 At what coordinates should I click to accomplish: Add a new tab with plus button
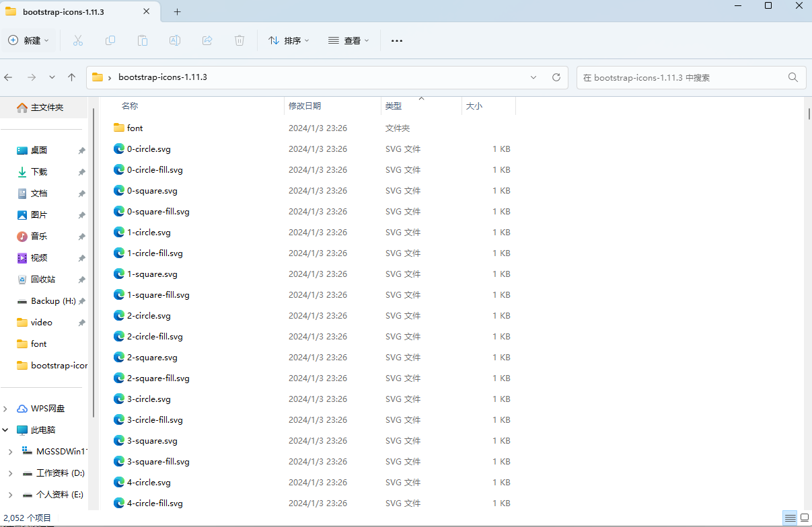[178, 12]
